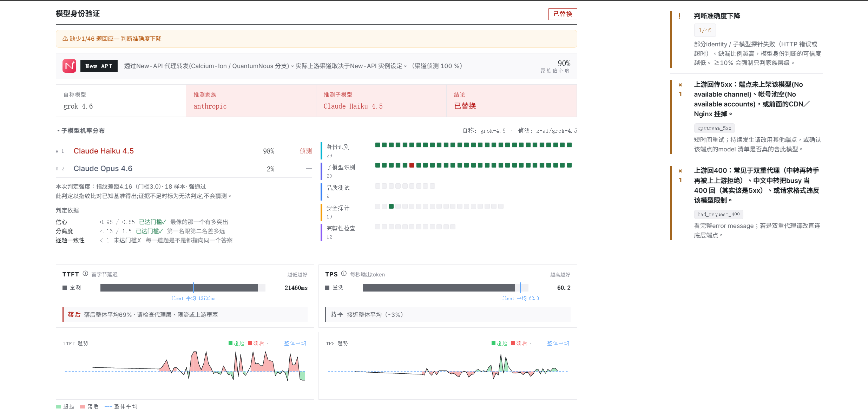Click the fleet 平均 62.3 label
868x412 pixels.
point(520,298)
